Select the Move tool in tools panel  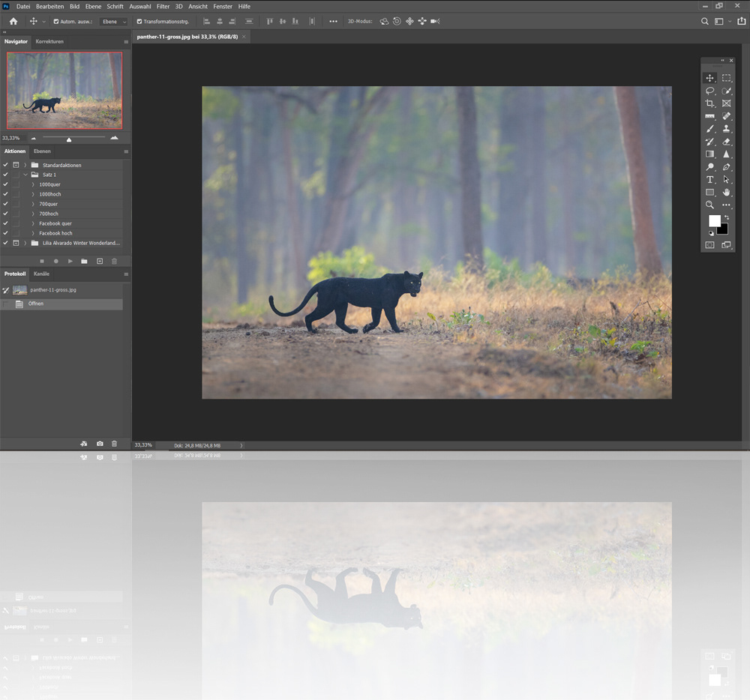pos(709,78)
